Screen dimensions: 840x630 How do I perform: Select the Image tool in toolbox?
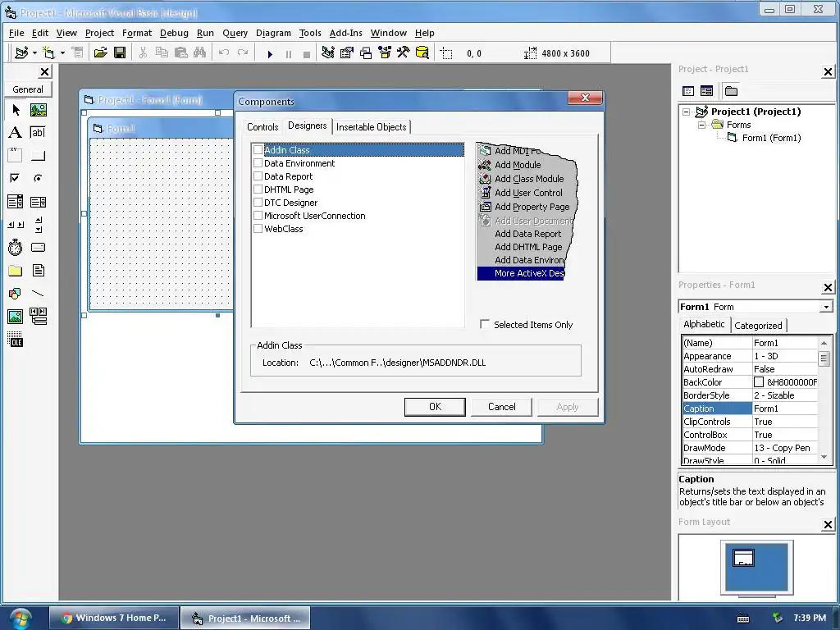(x=16, y=317)
